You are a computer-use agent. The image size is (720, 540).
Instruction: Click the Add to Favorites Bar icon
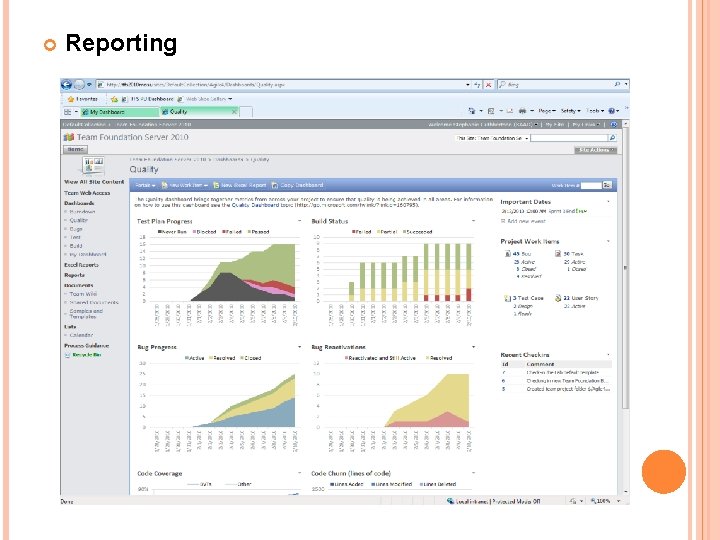114,99
